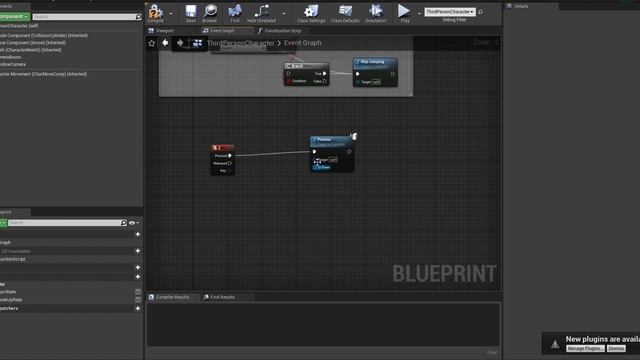Open the Compile options dropdown arrow
Screen dimensions: 640x360
[x=171, y=13]
